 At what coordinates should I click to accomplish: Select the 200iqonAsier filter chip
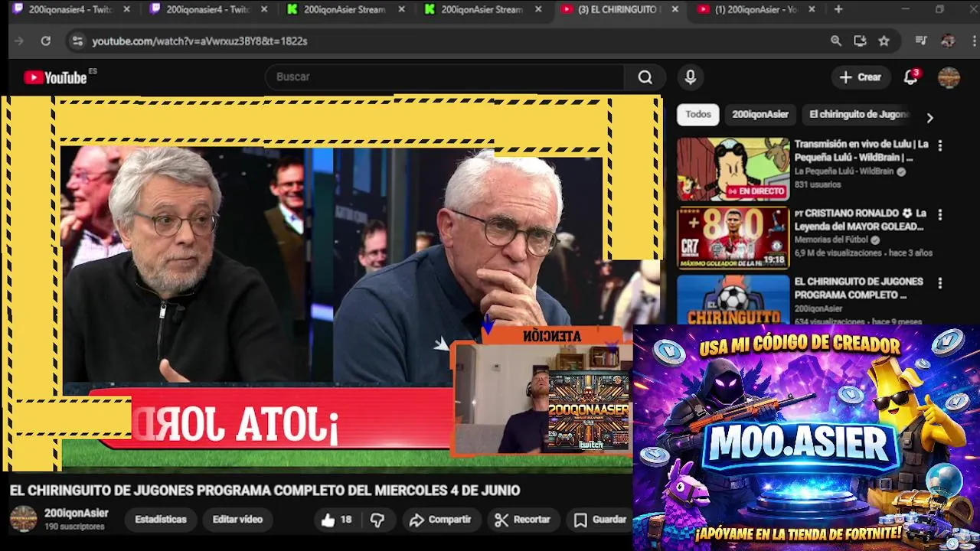760,115
